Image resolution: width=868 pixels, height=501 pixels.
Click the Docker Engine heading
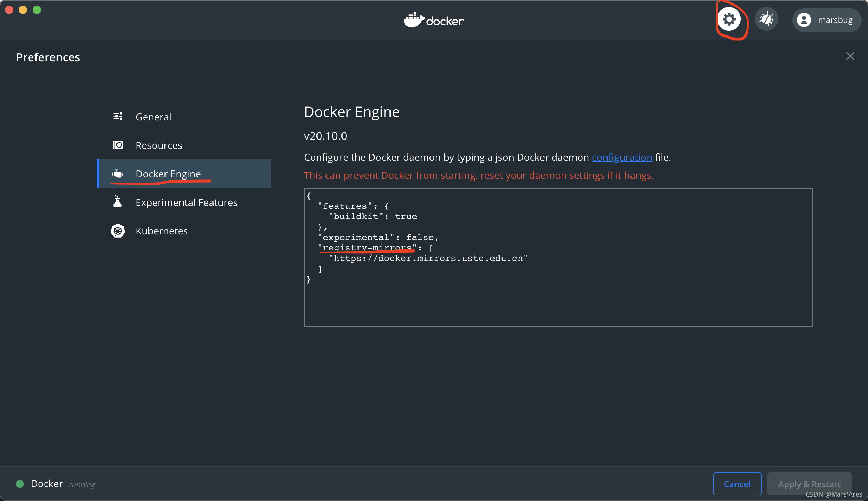click(352, 112)
